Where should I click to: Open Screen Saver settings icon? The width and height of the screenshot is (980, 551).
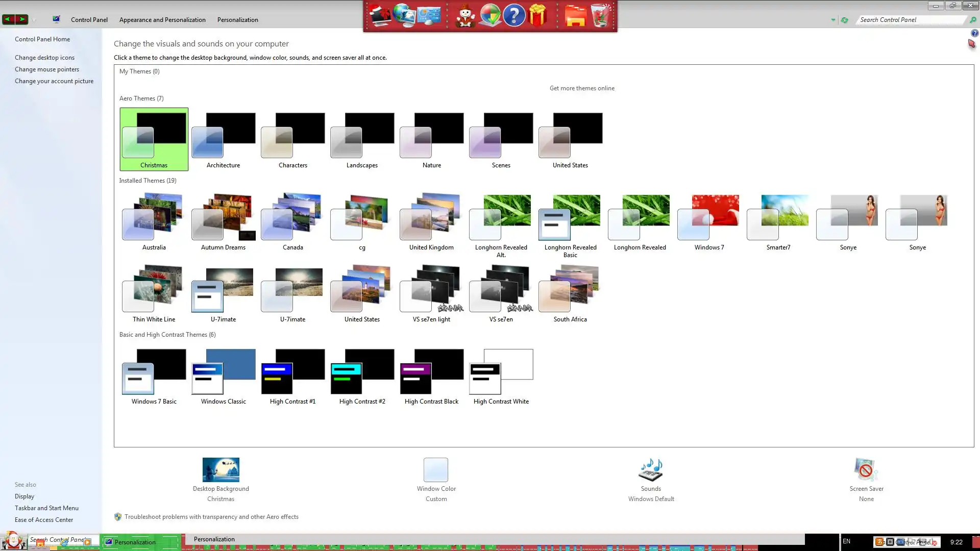(x=866, y=469)
